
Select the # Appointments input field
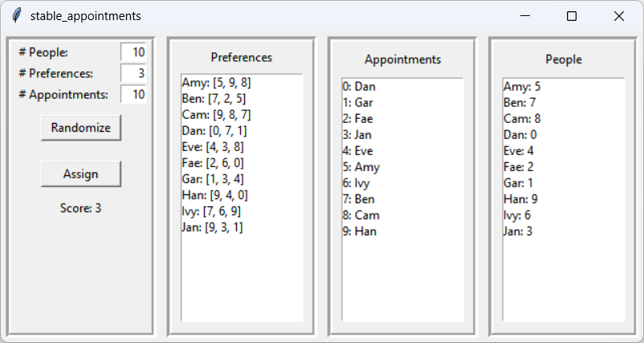tap(133, 94)
